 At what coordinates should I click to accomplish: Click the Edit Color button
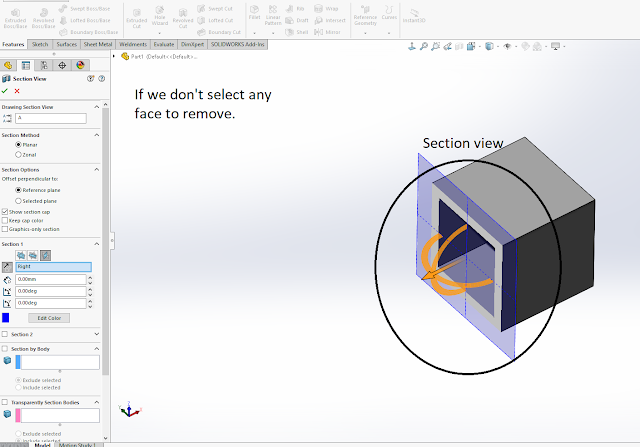coord(49,318)
